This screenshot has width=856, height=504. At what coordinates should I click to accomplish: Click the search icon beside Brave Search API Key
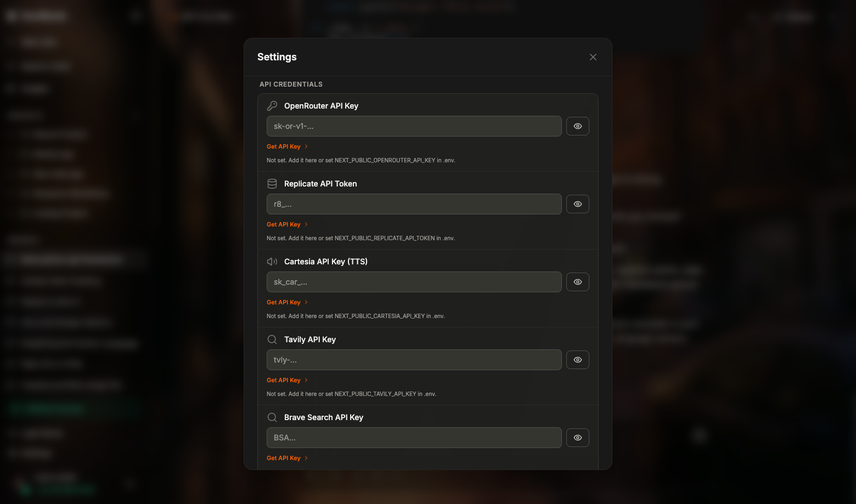[272, 417]
